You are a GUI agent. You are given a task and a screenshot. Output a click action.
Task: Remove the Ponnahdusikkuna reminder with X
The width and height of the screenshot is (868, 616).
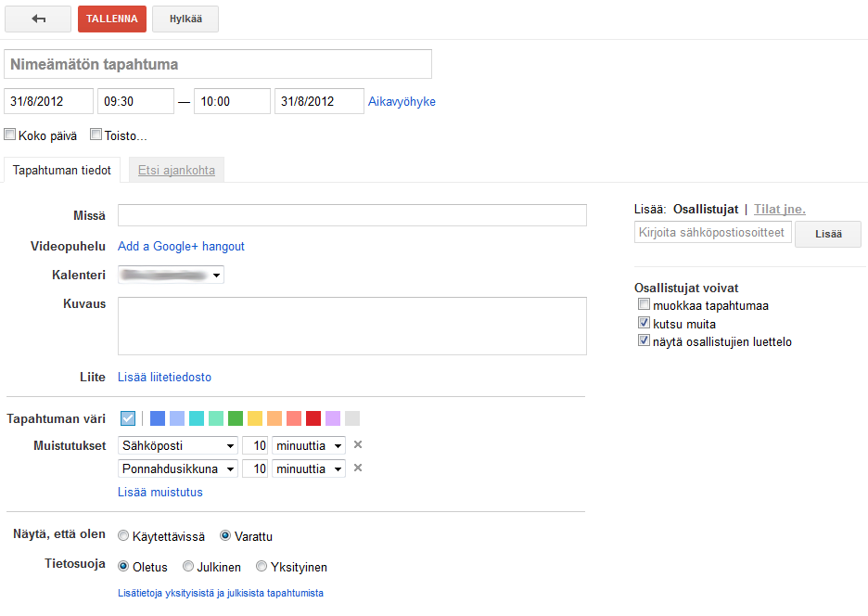click(x=358, y=468)
